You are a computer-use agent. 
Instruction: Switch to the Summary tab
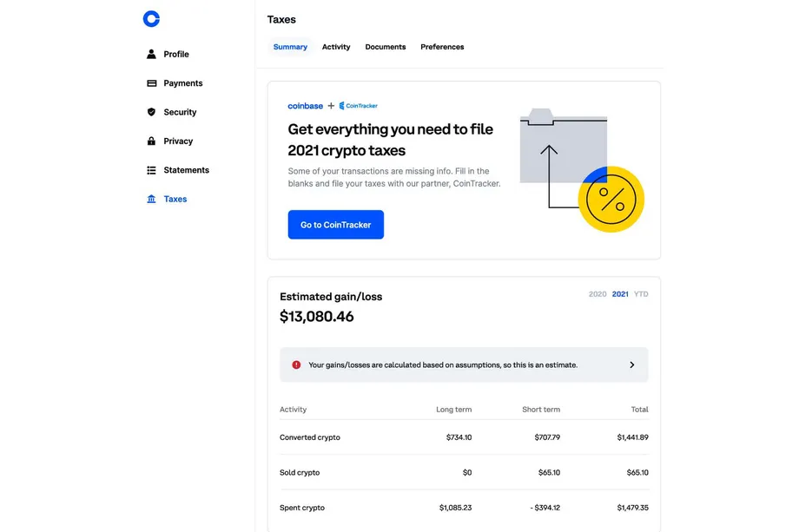tap(290, 47)
